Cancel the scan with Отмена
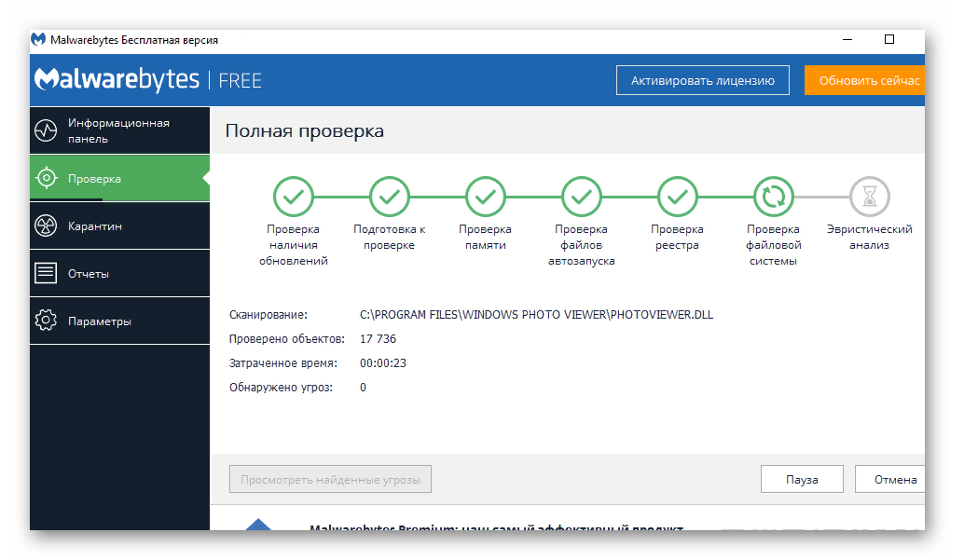This screenshot has width=978, height=560. (x=893, y=480)
